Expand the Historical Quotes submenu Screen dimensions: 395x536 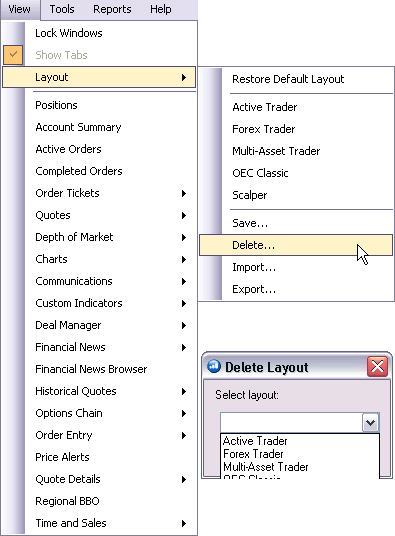(99, 391)
